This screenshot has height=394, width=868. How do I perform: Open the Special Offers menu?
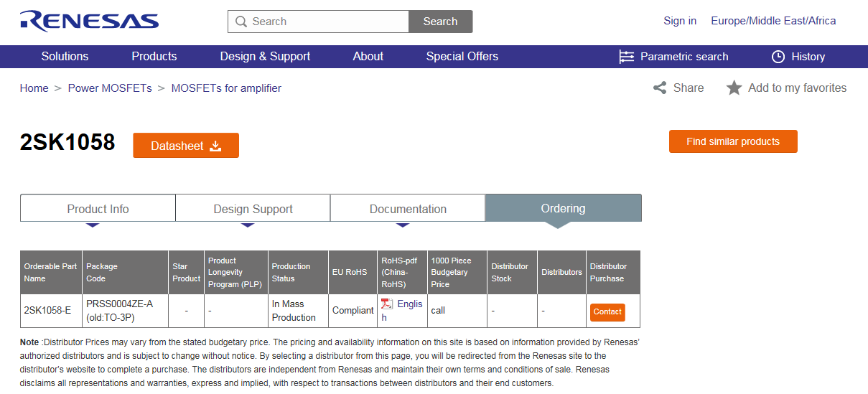coord(462,57)
